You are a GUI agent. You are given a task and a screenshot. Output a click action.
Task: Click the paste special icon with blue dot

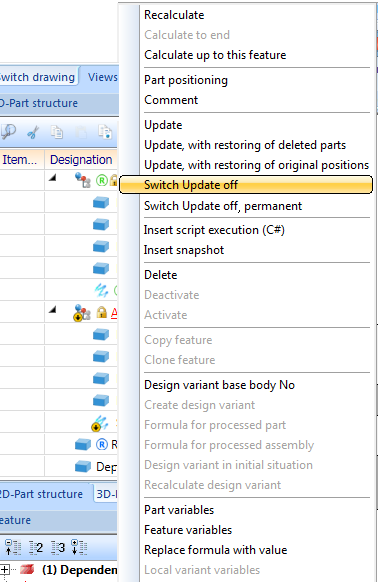tap(105, 132)
